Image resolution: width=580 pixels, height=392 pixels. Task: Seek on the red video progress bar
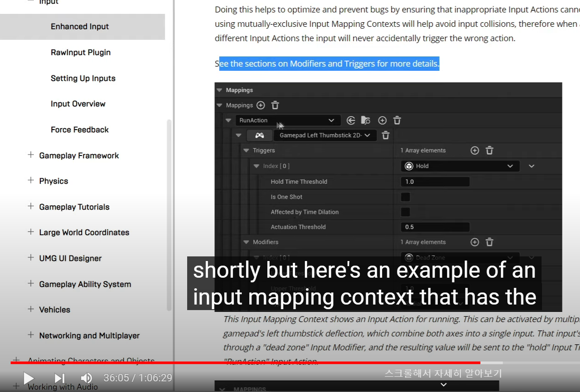tap(246, 363)
